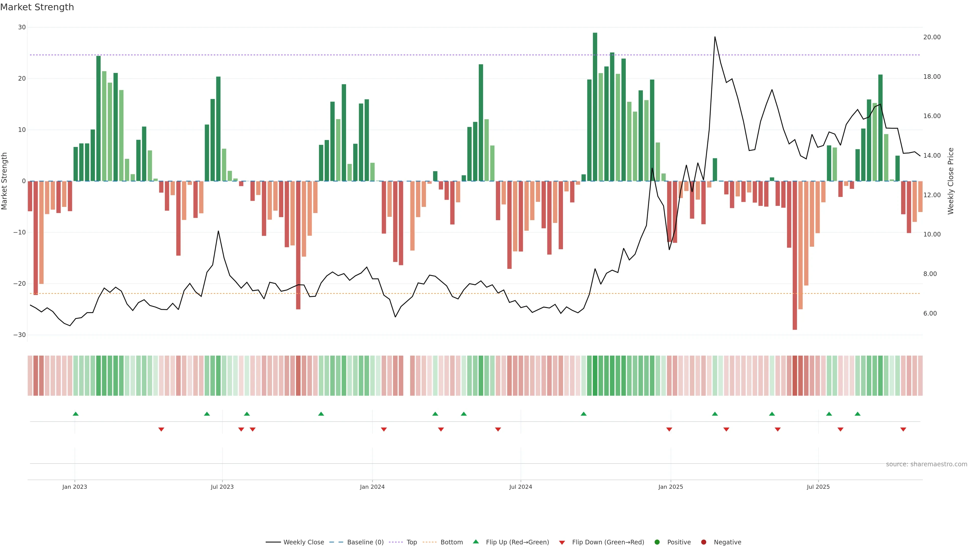This screenshot has height=551, width=980.
Task: Click the red flip-down marker just before Jan 2025
Action: click(669, 429)
